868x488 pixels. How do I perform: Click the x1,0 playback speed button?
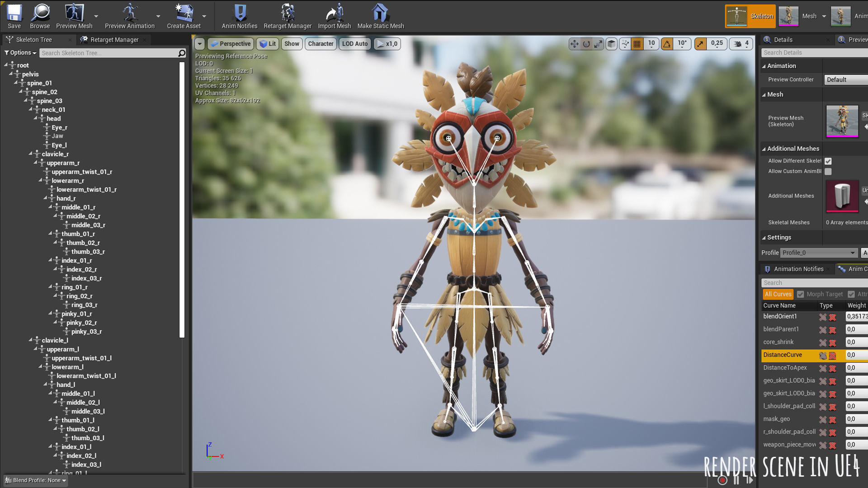tap(387, 44)
